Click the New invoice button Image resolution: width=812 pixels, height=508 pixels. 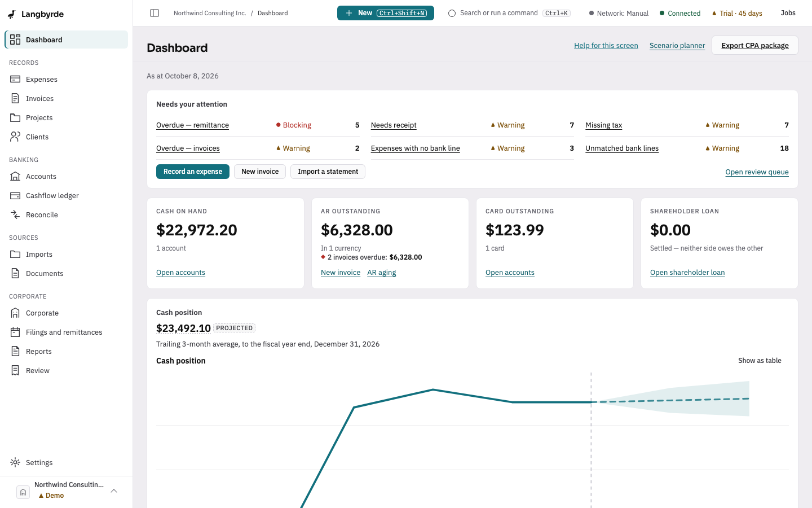click(x=260, y=172)
